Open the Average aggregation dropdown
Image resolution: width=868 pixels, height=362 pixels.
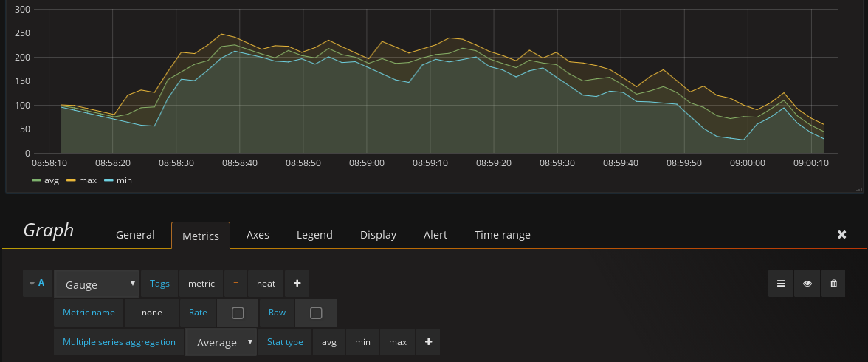click(x=221, y=342)
